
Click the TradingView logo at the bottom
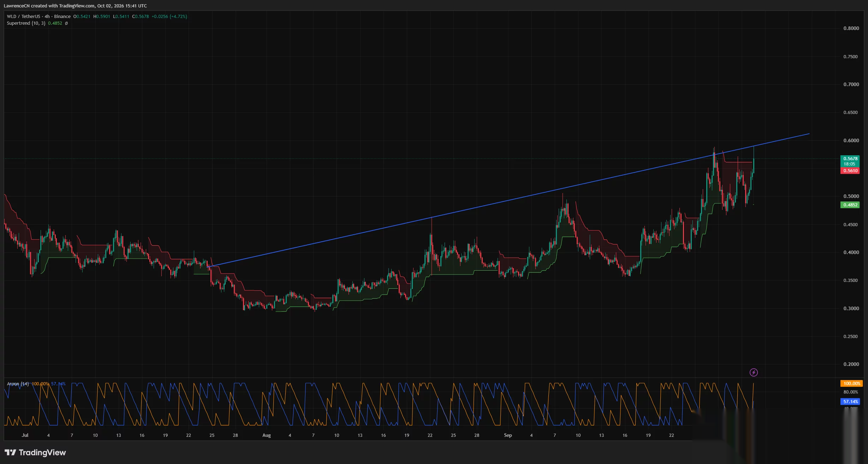pos(35,452)
